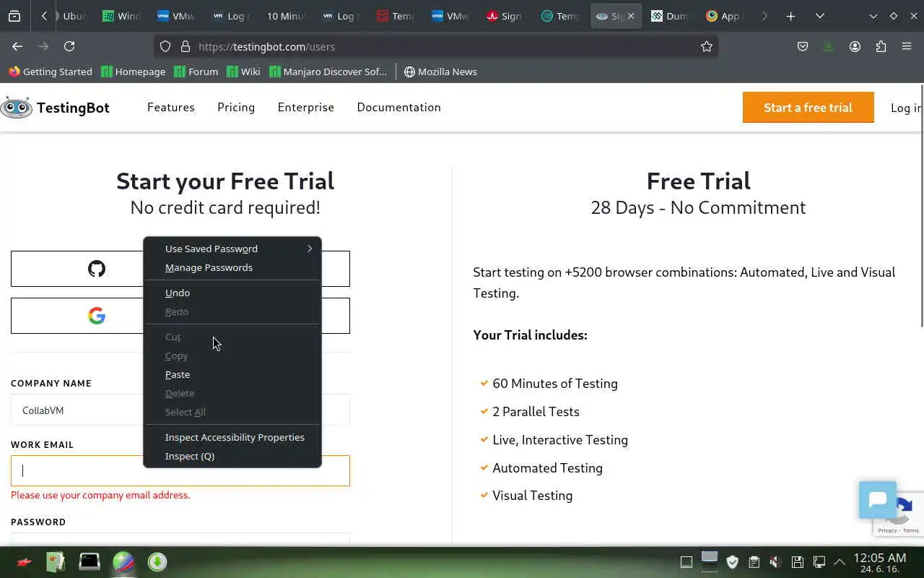The width and height of the screenshot is (924, 578).
Task: Reload the current page
Action: click(69, 46)
